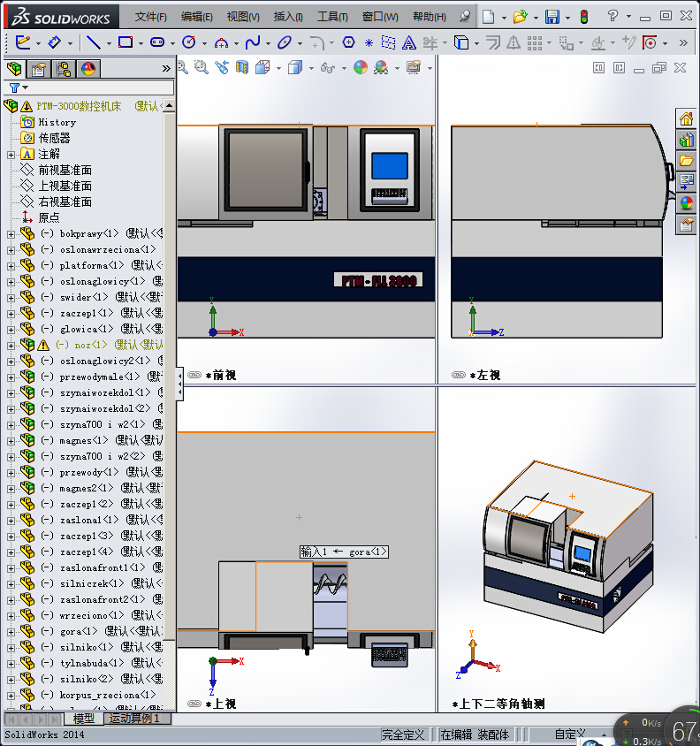Open the 编辑(E) menu

pos(197,17)
